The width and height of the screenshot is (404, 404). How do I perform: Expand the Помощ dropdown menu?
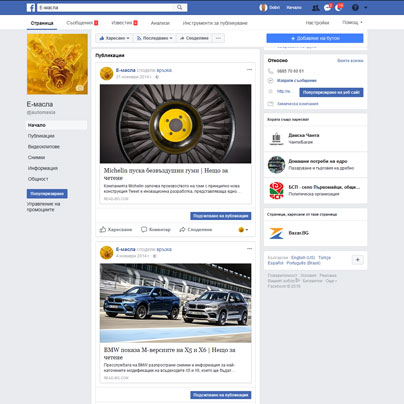pos(352,22)
